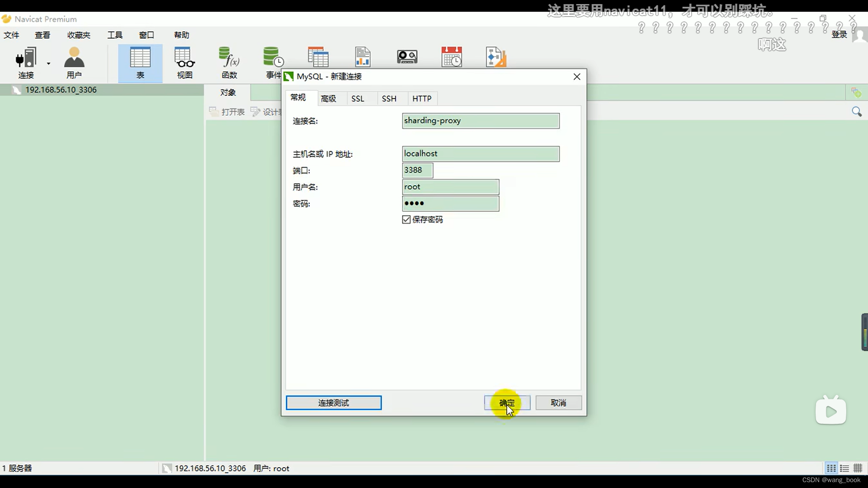Click the host field containing localhost
This screenshot has height=488, width=868.
481,154
